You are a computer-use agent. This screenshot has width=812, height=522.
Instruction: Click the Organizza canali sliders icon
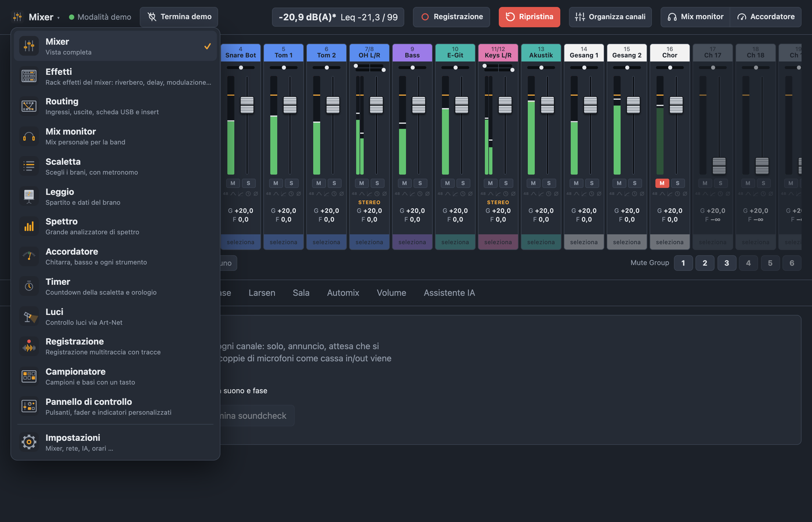[580, 17]
